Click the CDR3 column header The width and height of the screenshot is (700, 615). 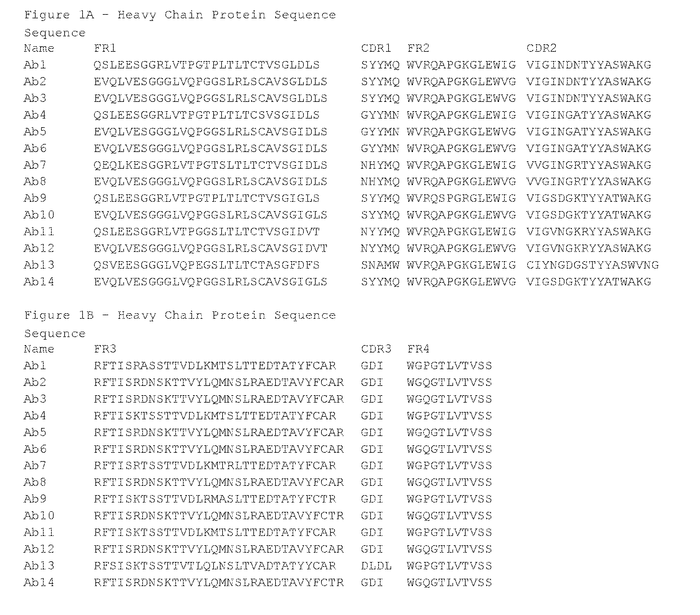tap(376, 349)
